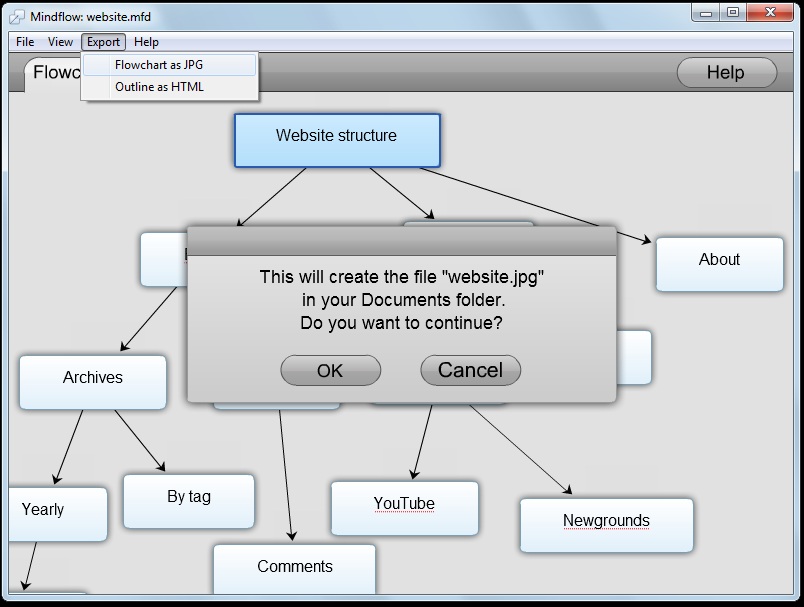Viewport: 804px width, 607px height.
Task: Click the By tag node
Action: (x=189, y=501)
